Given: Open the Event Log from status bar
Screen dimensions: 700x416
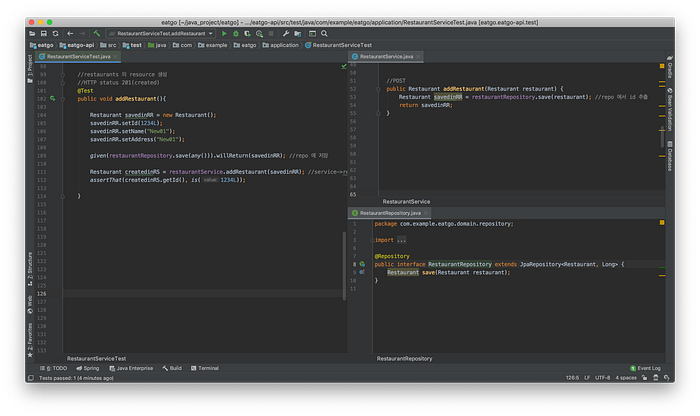Looking at the screenshot, I should [647, 368].
